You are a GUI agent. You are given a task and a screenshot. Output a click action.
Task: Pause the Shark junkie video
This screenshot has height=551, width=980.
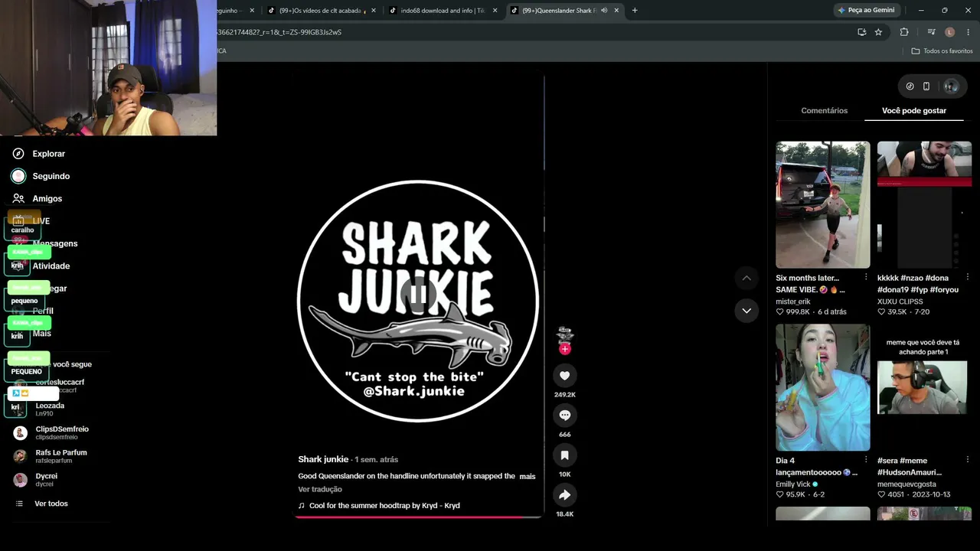tap(418, 294)
